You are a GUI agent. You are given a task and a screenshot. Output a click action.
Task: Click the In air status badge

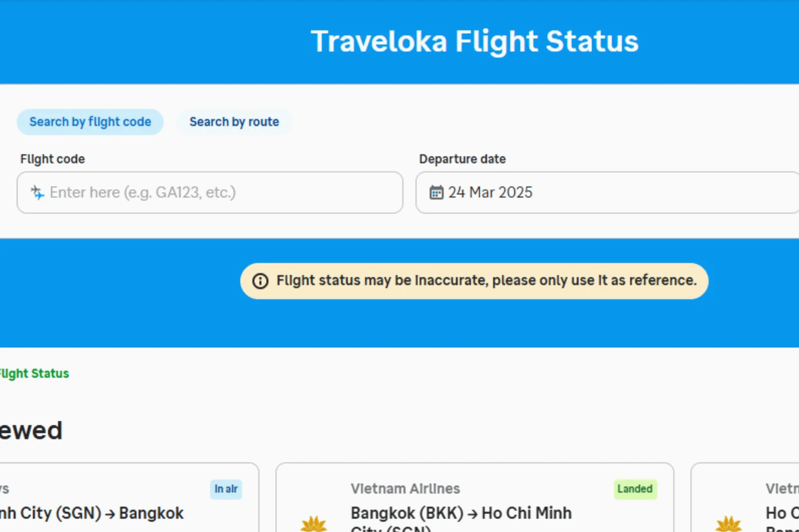(x=226, y=489)
